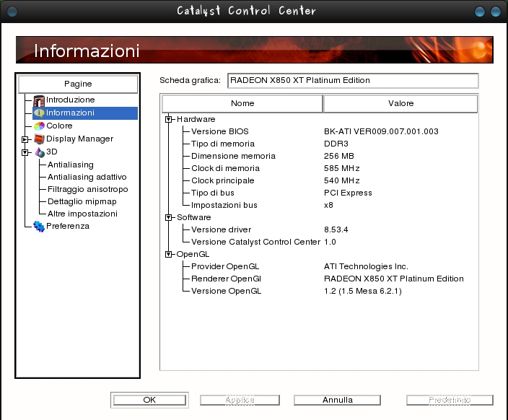The width and height of the screenshot is (508, 420).
Task: Expand the Display Manager tree node
Action: tap(25, 139)
